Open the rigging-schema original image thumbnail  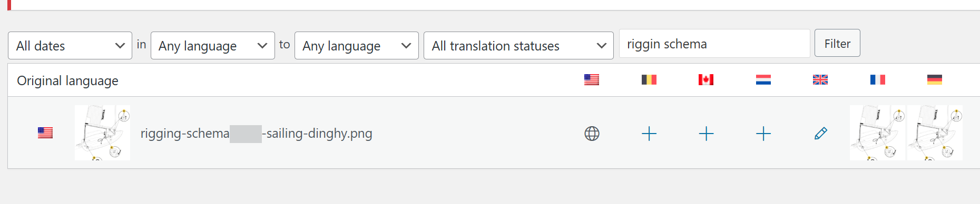click(102, 132)
